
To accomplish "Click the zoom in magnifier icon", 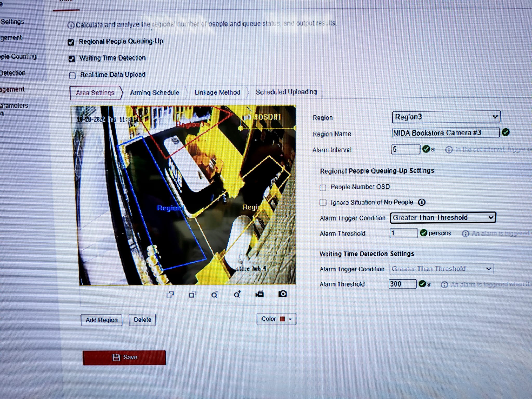I will [x=237, y=295].
